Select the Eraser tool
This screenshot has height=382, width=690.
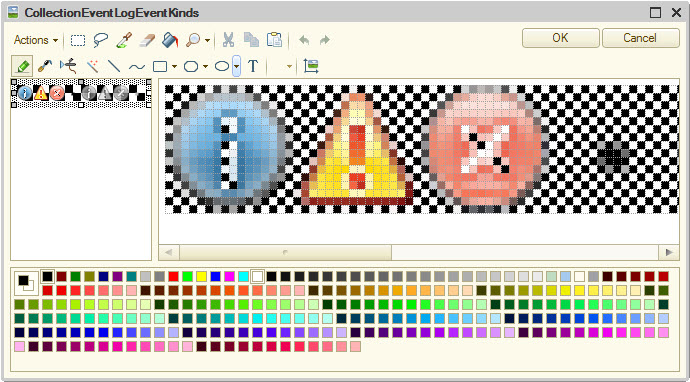[147, 40]
